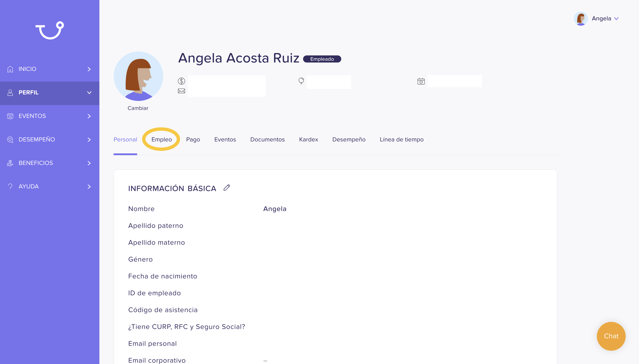
Task: Click the Inicio house icon
Action: click(x=10, y=69)
